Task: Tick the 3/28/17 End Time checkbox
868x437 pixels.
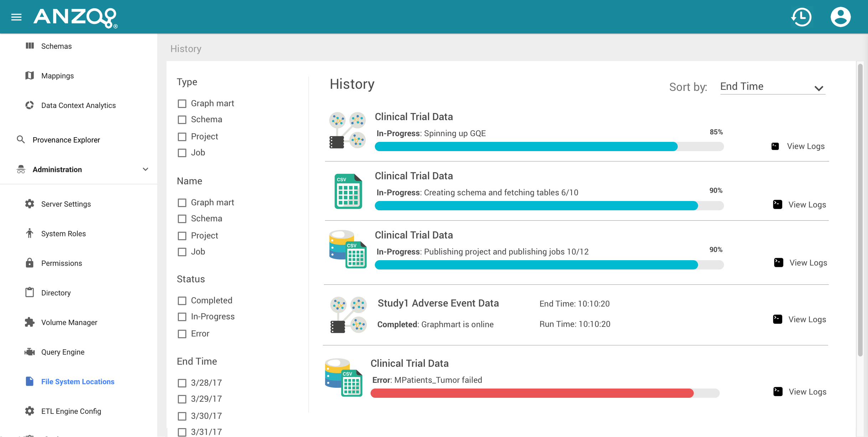Action: 182,383
